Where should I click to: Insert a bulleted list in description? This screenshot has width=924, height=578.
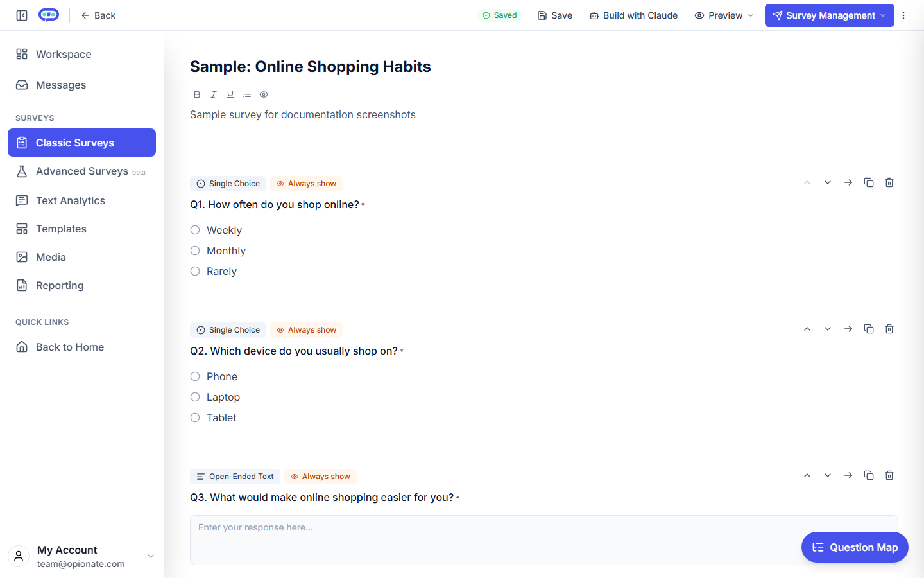(247, 94)
